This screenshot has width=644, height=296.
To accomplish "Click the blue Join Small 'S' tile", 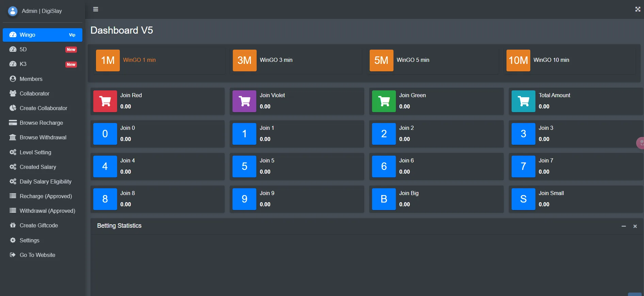I will (x=523, y=199).
